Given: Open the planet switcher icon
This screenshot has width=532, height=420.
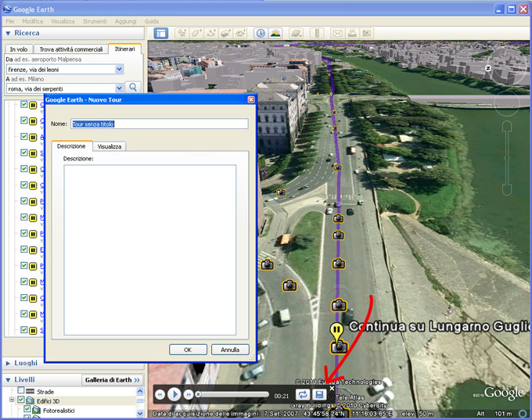Looking at the screenshot, I should pyautogui.click(x=296, y=34).
